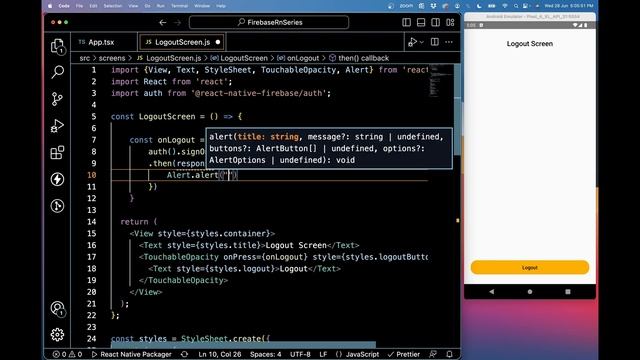Image resolution: width=640 pixels, height=360 pixels.
Task: Open More Actions ellipsis menu
Action: (x=449, y=42)
